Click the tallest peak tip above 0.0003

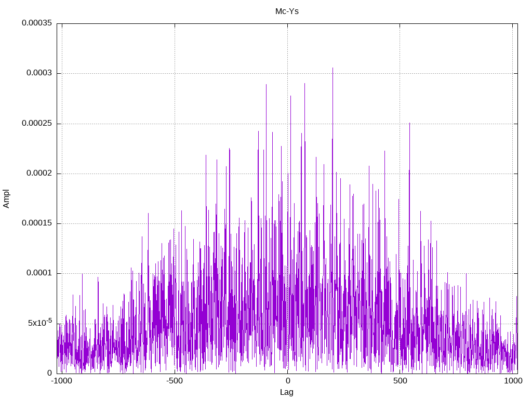[332, 68]
